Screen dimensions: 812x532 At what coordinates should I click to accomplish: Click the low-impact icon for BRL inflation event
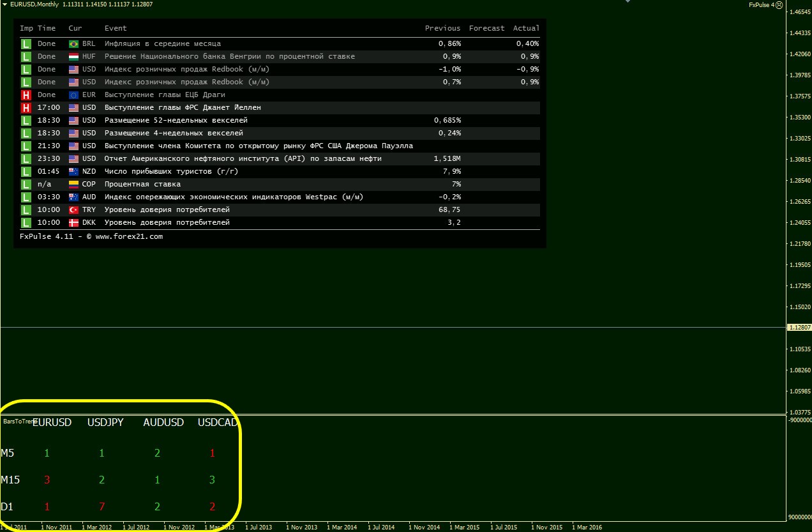tap(26, 44)
